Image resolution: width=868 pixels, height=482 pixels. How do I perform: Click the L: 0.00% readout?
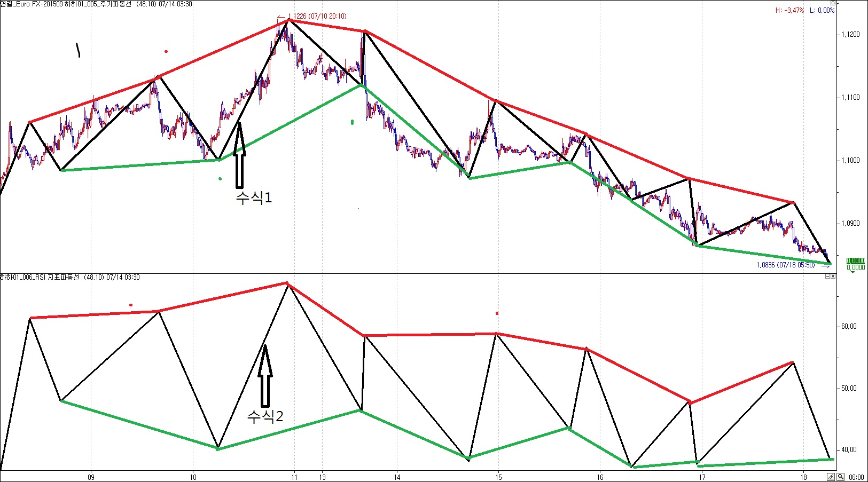pyautogui.click(x=822, y=10)
